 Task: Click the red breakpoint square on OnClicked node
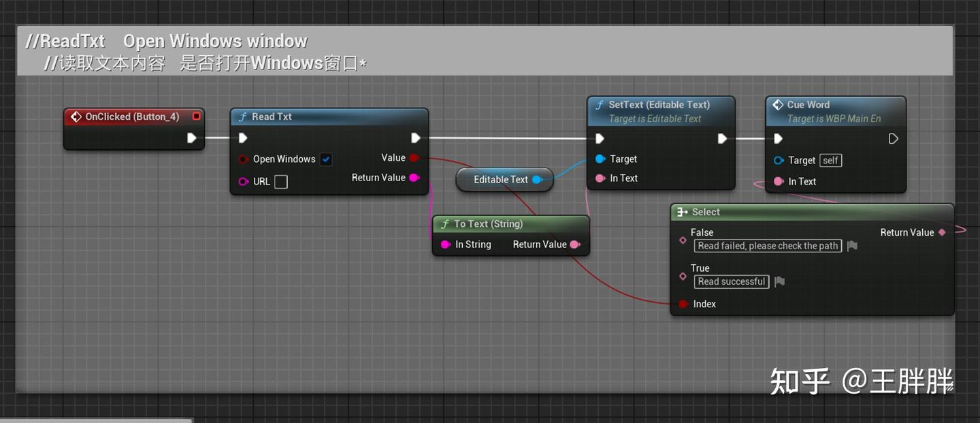tap(196, 116)
